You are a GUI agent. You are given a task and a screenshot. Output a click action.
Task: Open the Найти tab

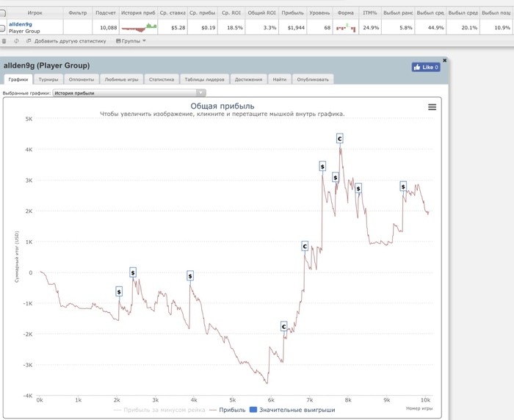[279, 79]
